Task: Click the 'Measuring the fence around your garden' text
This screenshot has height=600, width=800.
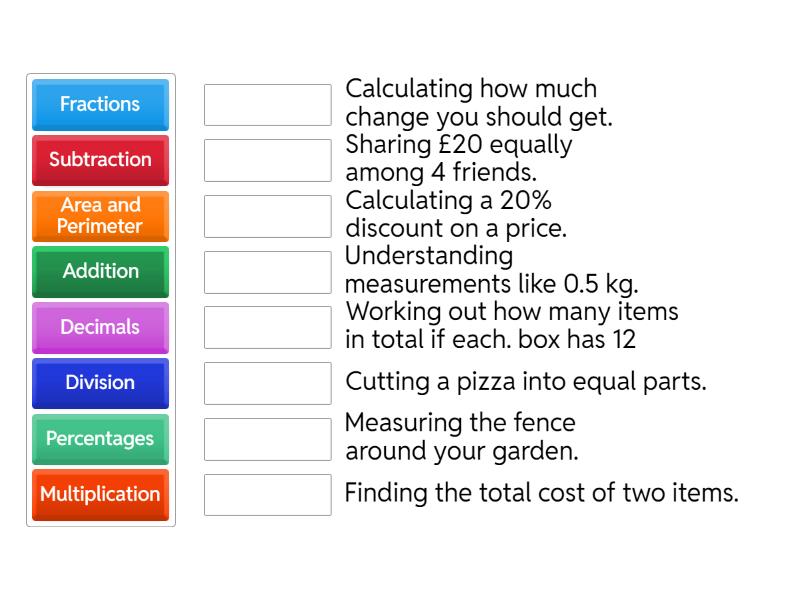Action: pyautogui.click(x=462, y=438)
